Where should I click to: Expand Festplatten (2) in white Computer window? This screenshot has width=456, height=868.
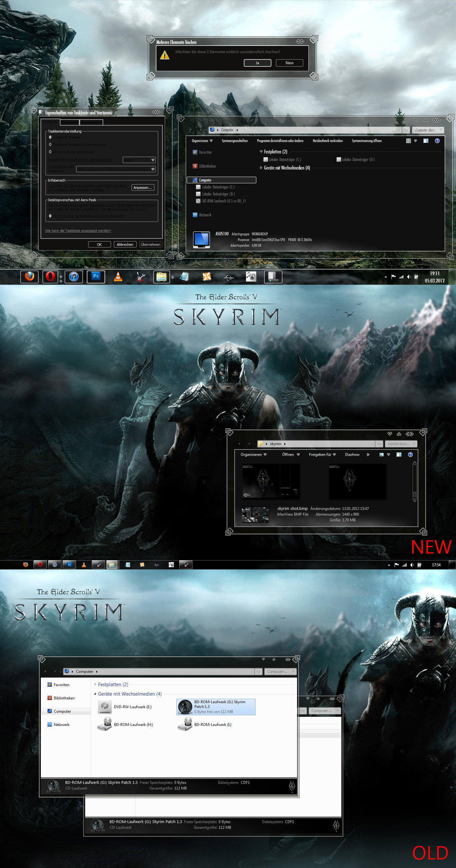pos(95,684)
